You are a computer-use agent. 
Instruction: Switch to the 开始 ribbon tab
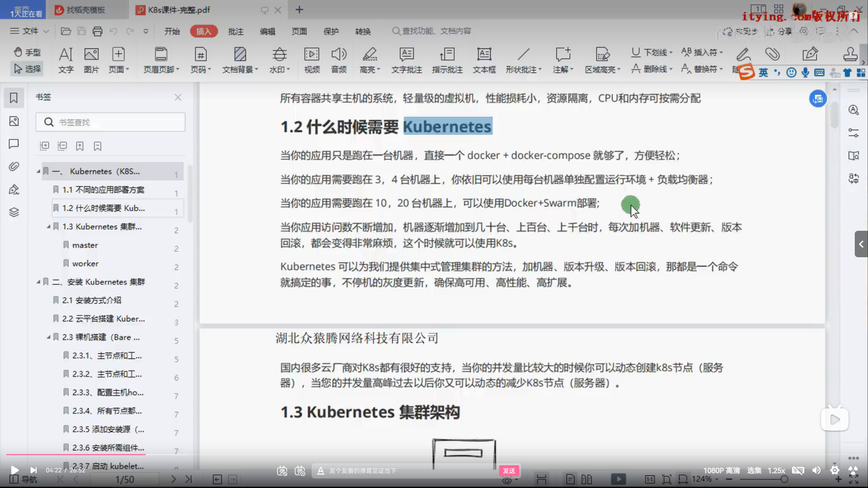click(172, 31)
